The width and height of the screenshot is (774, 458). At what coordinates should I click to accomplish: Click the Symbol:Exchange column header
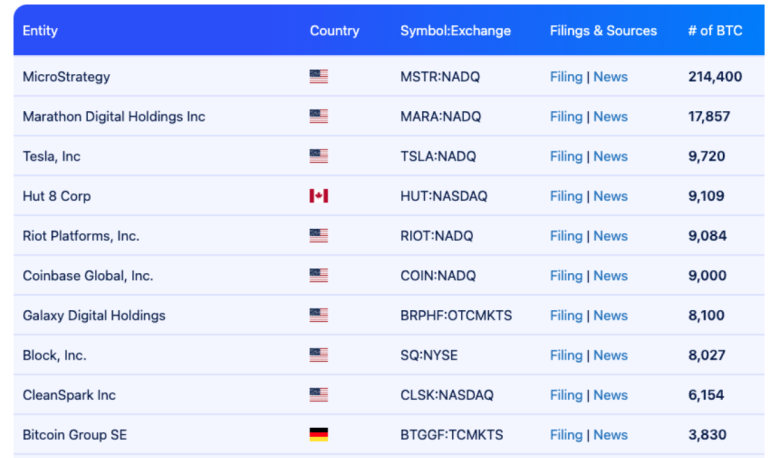[455, 31]
